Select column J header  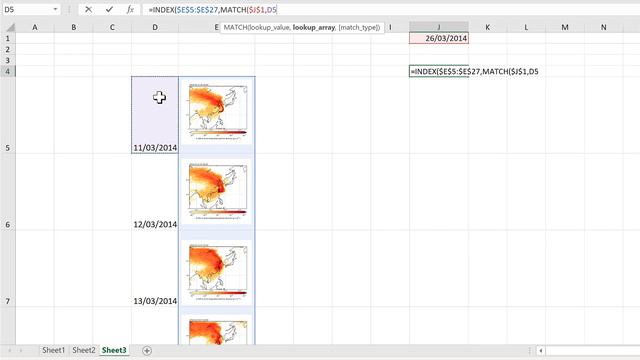point(439,27)
